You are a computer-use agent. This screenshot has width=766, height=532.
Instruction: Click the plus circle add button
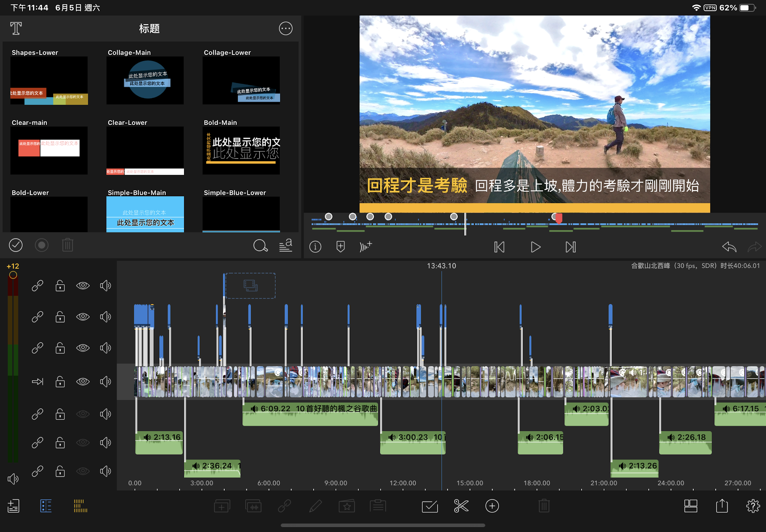(x=492, y=506)
